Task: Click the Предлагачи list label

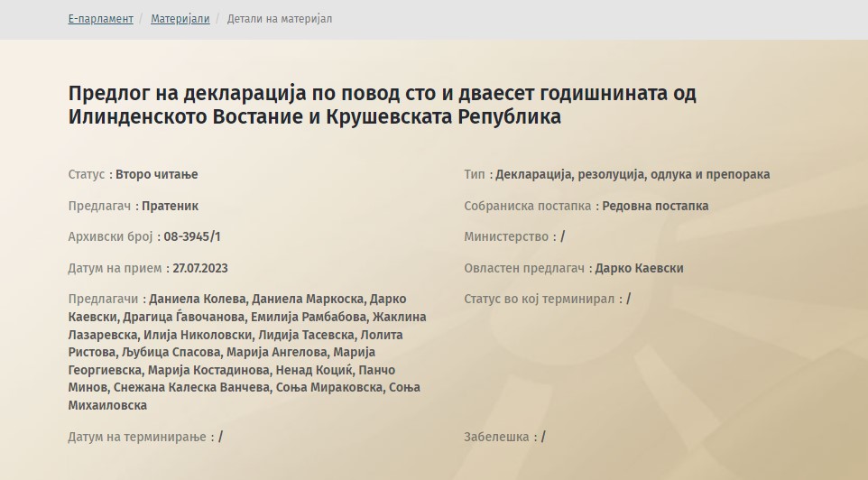Action: click(x=103, y=299)
